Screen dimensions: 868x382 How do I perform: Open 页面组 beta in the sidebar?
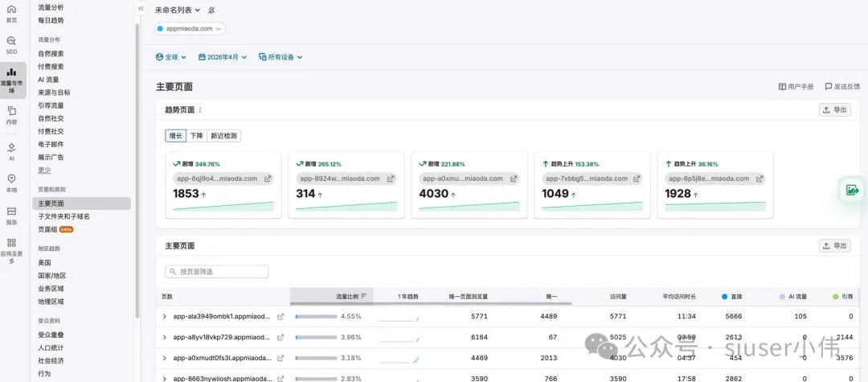click(56, 229)
